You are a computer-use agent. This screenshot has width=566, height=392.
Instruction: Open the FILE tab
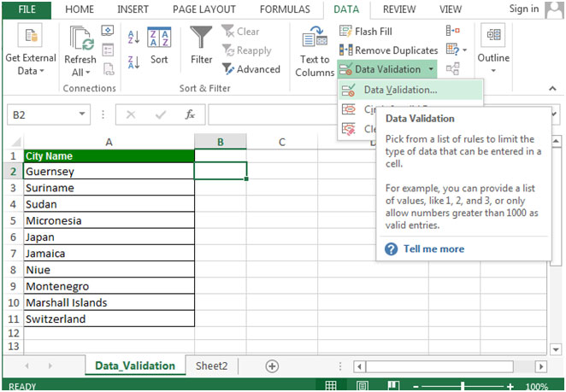click(27, 9)
